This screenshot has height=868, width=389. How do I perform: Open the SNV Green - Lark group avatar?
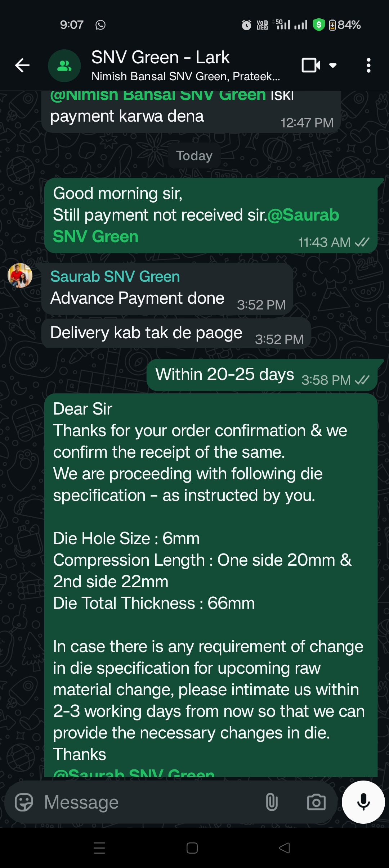(64, 65)
